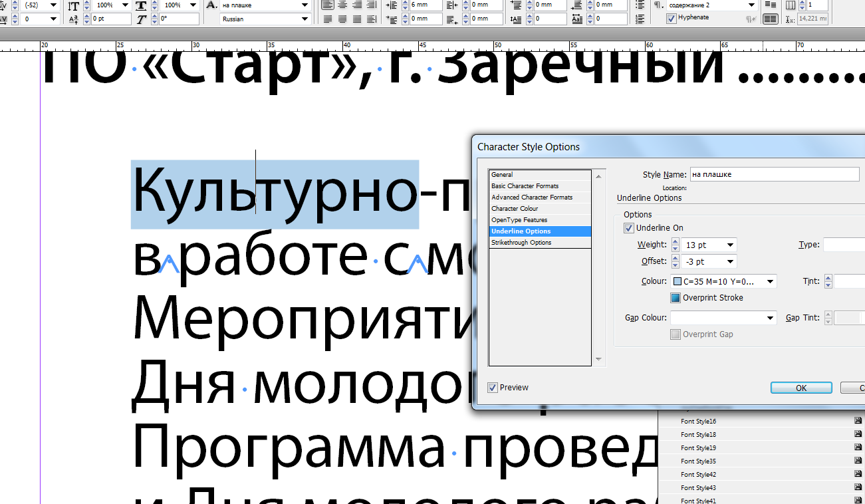The width and height of the screenshot is (865, 504).
Task: Align paragraph text left
Action: [328, 5]
